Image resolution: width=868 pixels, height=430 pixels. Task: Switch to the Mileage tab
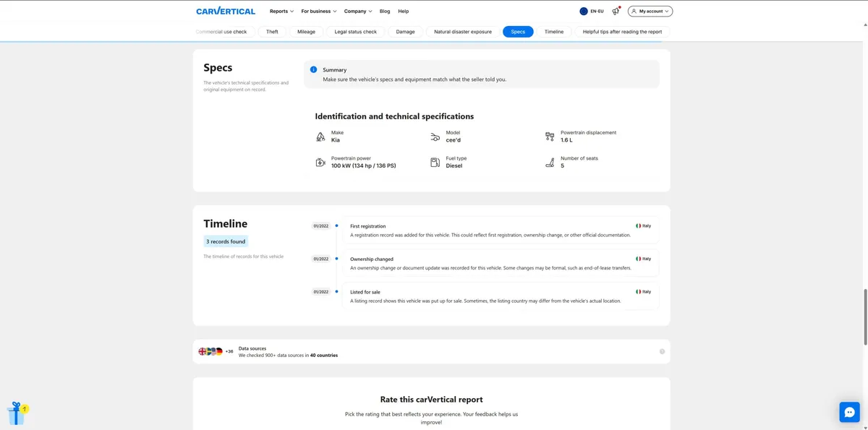307,32
